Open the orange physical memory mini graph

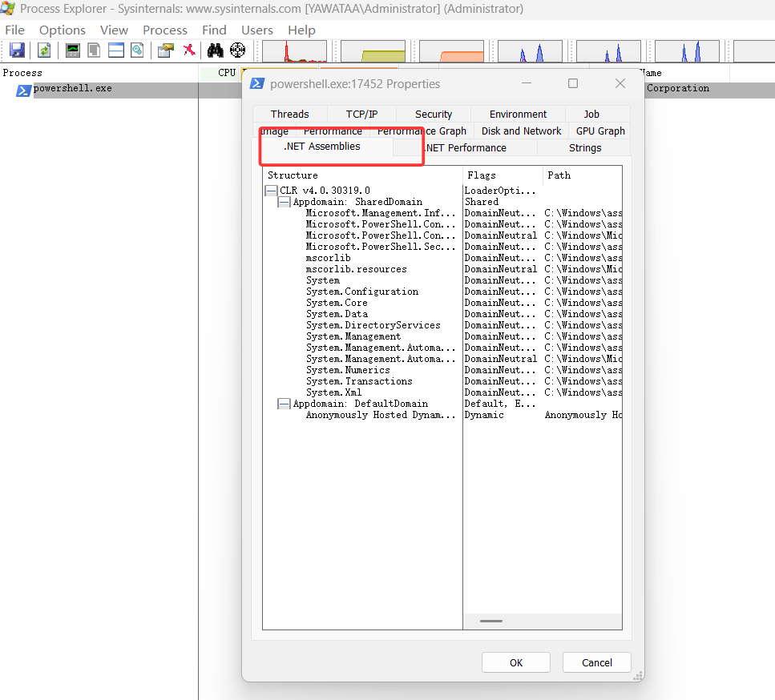coord(451,51)
